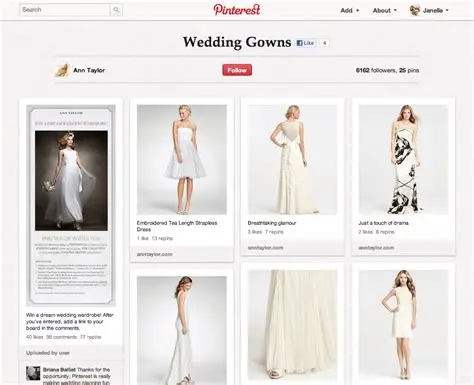Click the Uploaded by user label
This screenshot has height=385, width=474.
48,353
